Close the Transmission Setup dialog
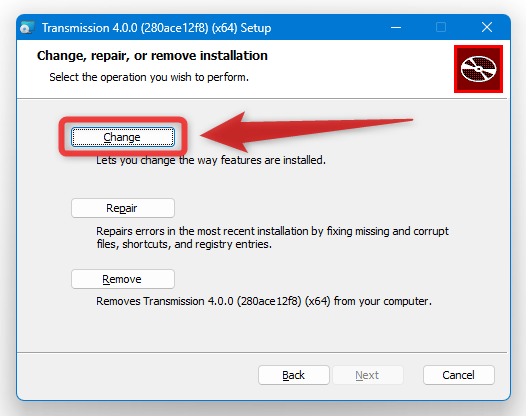 tap(487, 27)
